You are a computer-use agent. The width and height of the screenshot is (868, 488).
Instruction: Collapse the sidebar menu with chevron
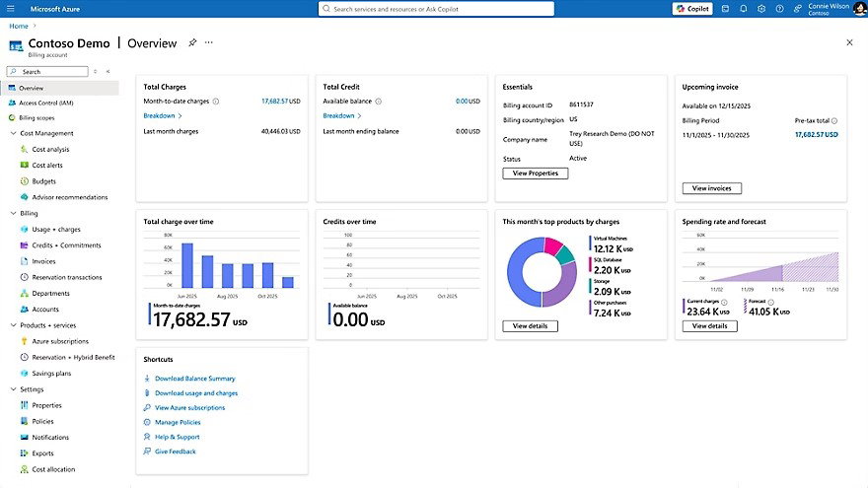tap(108, 71)
